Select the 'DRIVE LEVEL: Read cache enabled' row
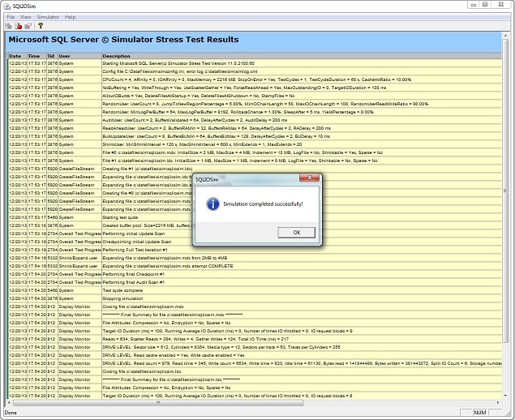This screenshot has width=515, height=420. click(255, 355)
